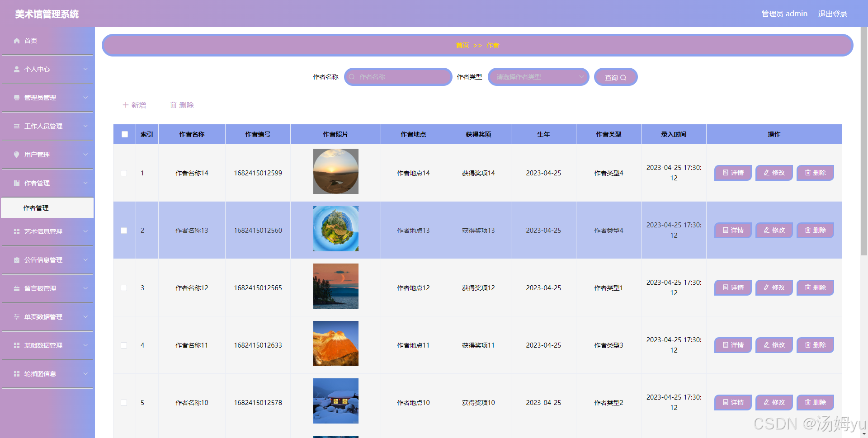Click the 艺术信息管理 grid icon
Image resolution: width=868 pixels, height=438 pixels.
(x=17, y=231)
